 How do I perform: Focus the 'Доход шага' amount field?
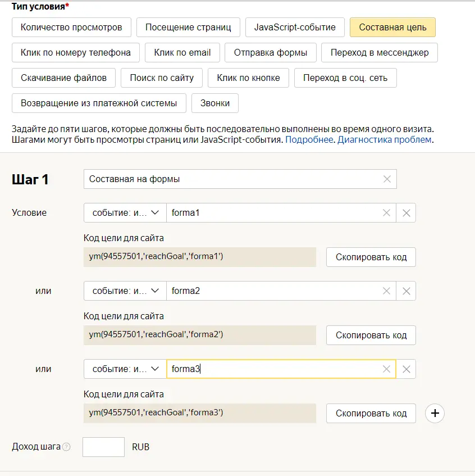click(x=103, y=447)
